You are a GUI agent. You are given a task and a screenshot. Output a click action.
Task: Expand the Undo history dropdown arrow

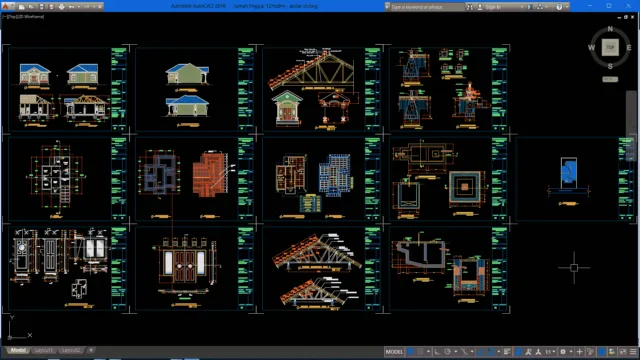pos(78,7)
